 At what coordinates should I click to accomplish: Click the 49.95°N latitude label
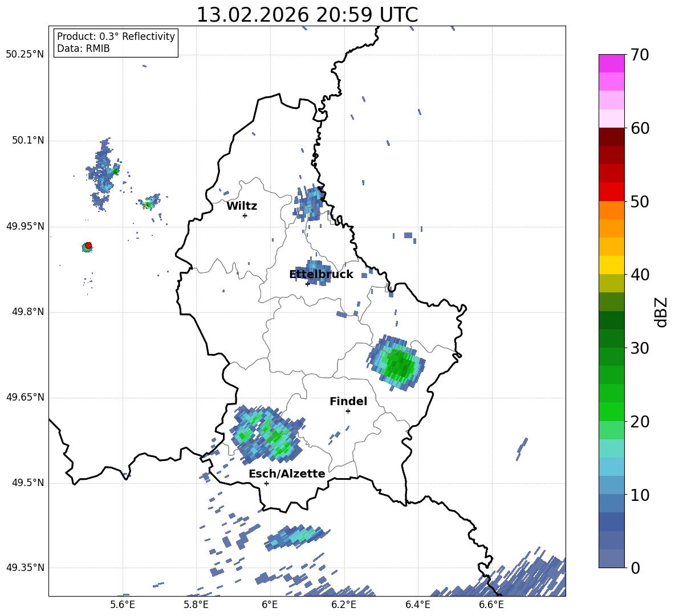point(25,226)
